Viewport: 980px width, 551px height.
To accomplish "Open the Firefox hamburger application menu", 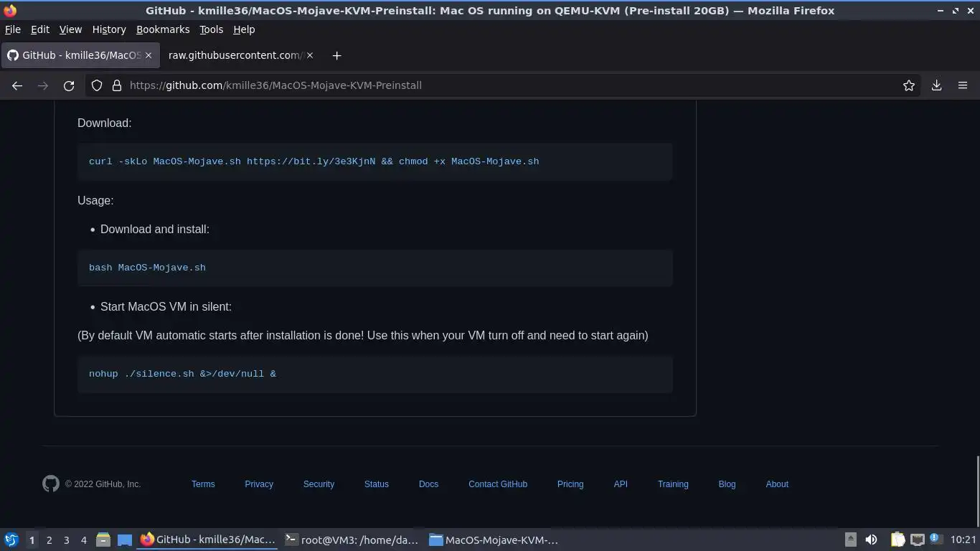I will point(963,85).
